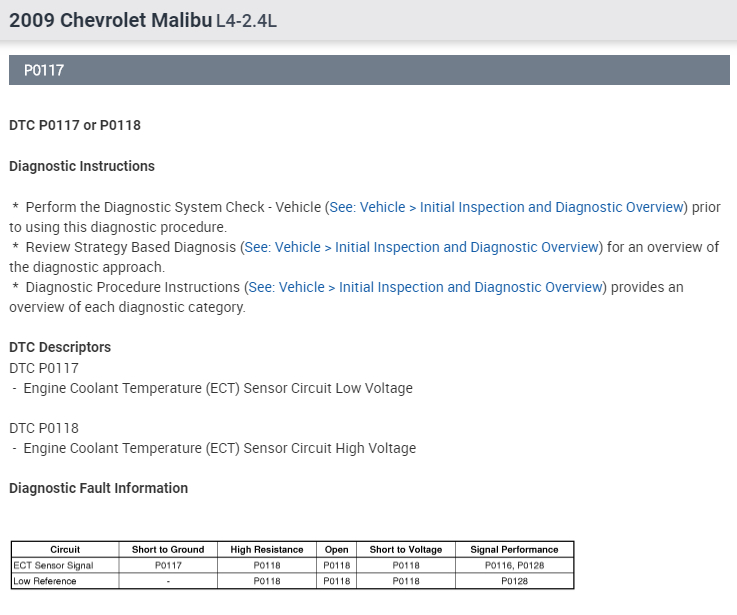Click the 'Short to Voltage' column header
Viewport: 737px width, 615px height.
[406, 550]
